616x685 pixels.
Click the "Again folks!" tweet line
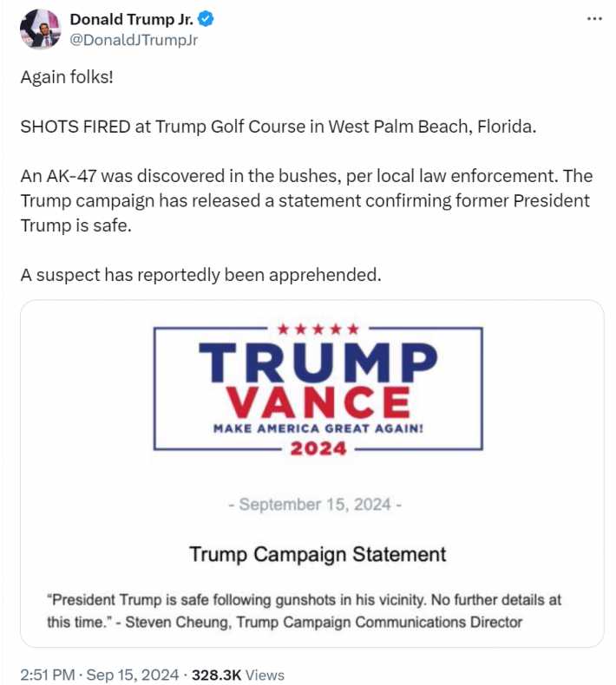(x=66, y=76)
